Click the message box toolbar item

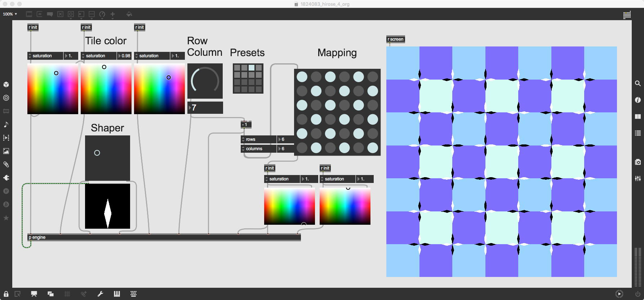click(x=40, y=14)
